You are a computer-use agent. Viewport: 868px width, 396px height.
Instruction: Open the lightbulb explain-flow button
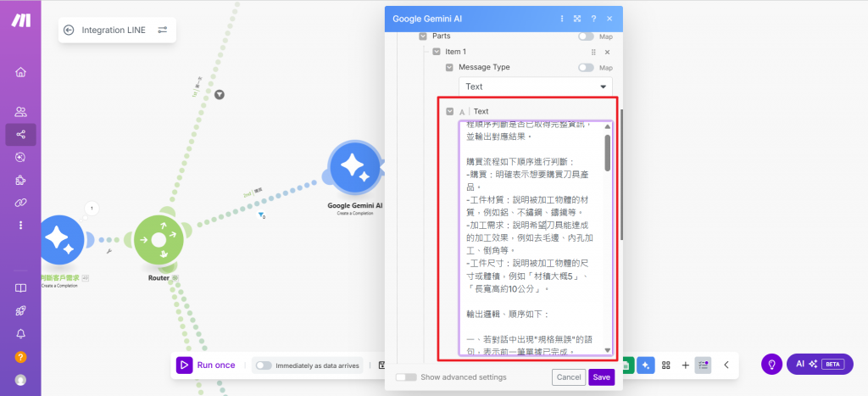[771, 364]
